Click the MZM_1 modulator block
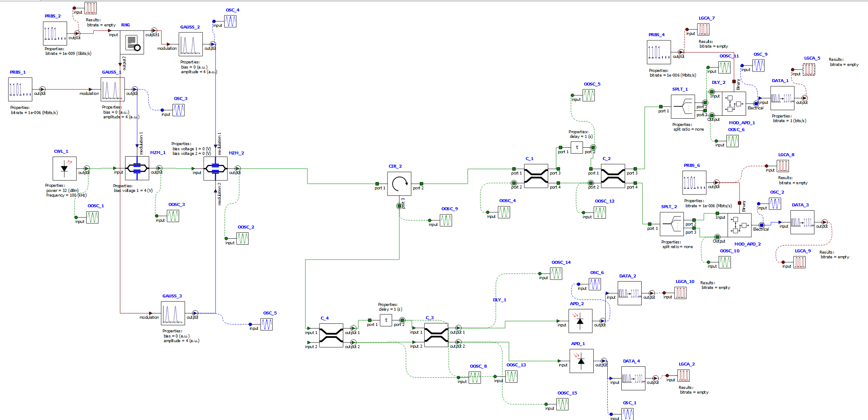This screenshot has height=420, width=868. tap(137, 169)
